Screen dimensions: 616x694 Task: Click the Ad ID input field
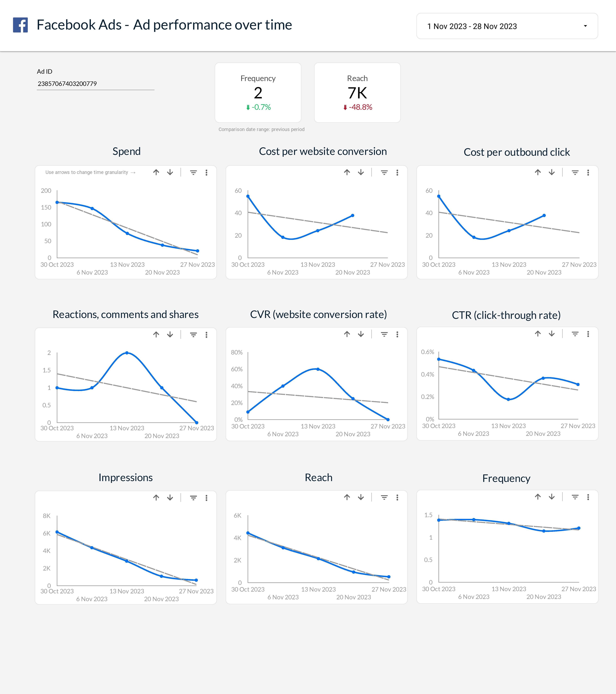(95, 84)
